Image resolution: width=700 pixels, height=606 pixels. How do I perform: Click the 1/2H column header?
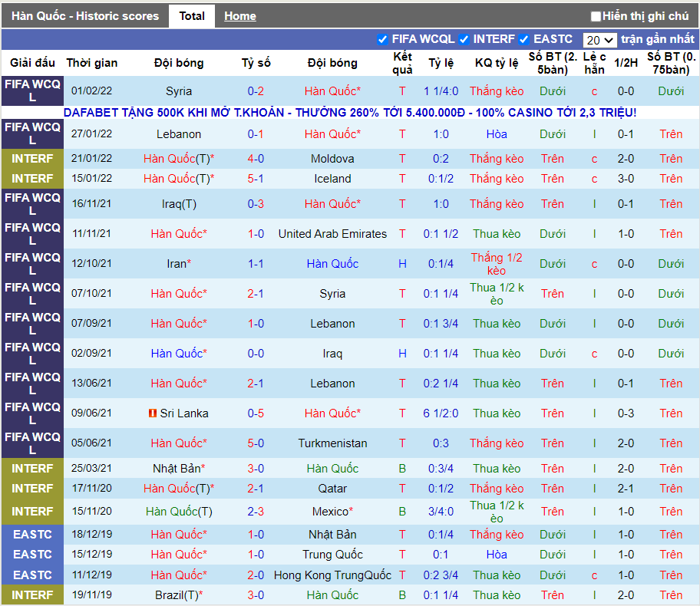click(626, 63)
